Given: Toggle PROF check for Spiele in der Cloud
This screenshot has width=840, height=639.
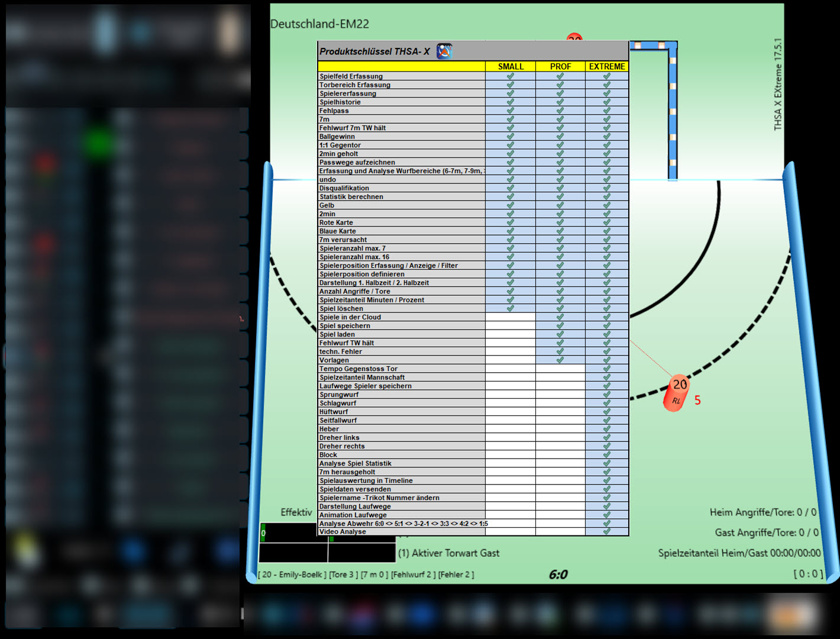Looking at the screenshot, I should point(560,317).
